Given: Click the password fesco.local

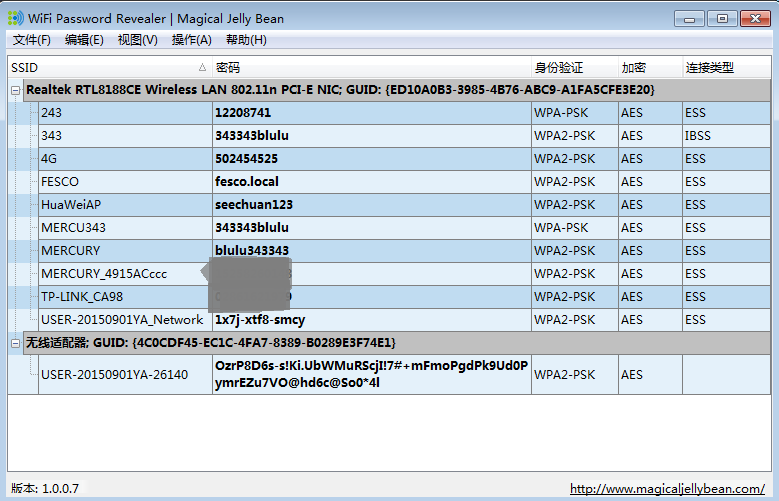Looking at the screenshot, I should pos(246,181).
